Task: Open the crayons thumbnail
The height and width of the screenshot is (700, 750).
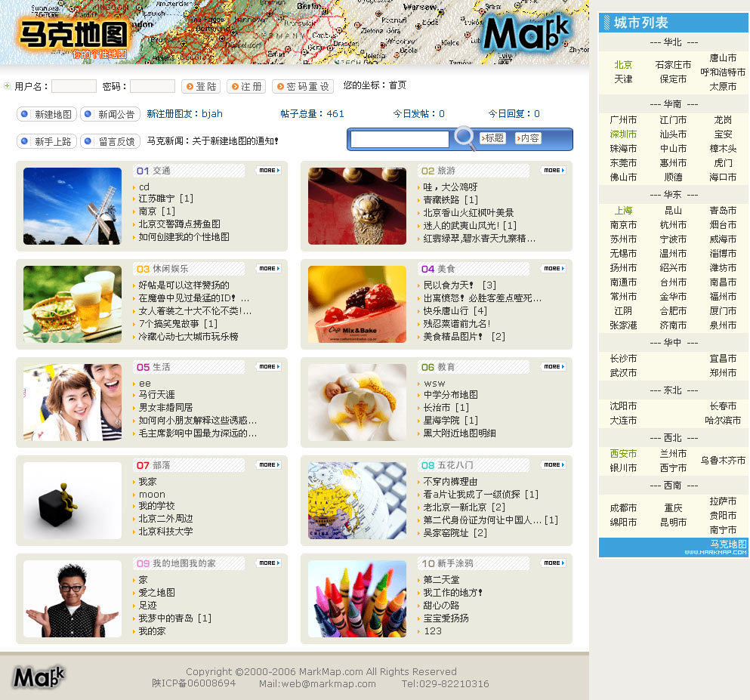Action: click(x=356, y=599)
